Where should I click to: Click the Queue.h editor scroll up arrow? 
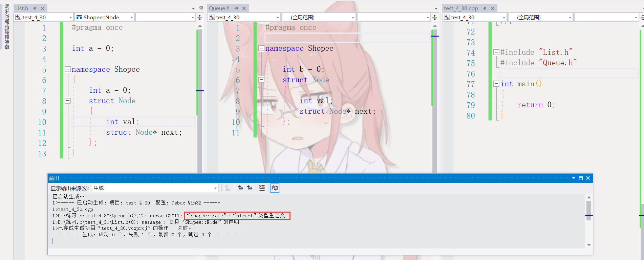pos(435,26)
